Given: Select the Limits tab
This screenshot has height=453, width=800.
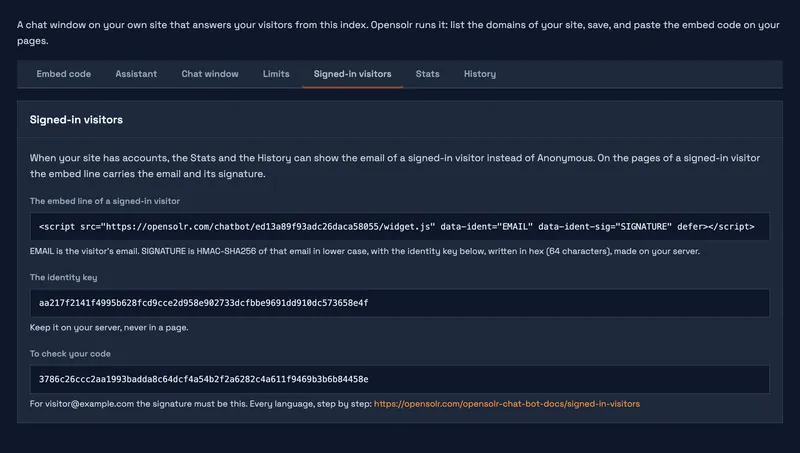Looking at the screenshot, I should pyautogui.click(x=276, y=74).
